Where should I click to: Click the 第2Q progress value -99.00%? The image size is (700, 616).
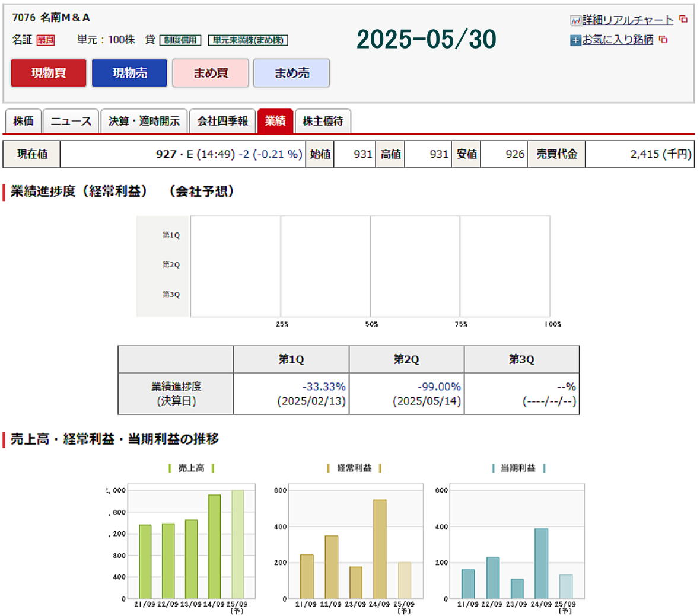tap(439, 387)
